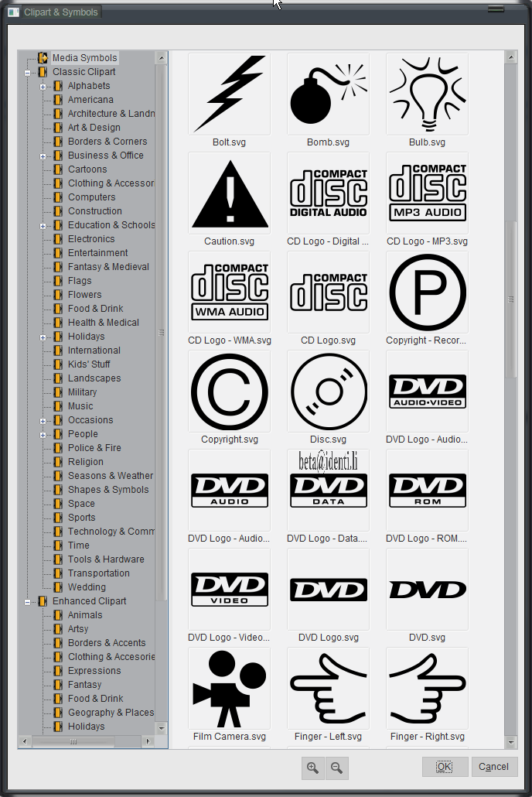This screenshot has height=797, width=532.
Task: Cancel the Clipart & Symbols dialog
Action: click(x=493, y=767)
